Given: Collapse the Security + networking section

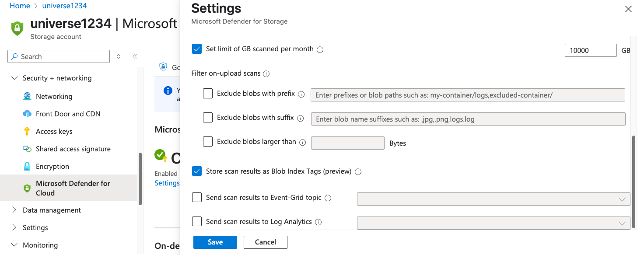Looking at the screenshot, I should tap(14, 78).
